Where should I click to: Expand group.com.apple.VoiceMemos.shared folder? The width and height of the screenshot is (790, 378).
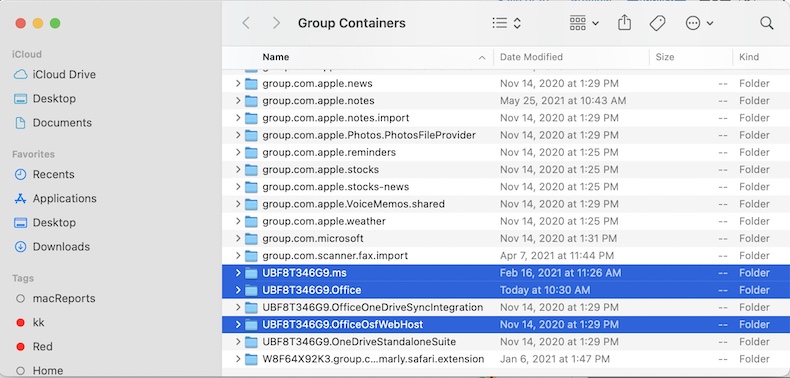click(x=238, y=204)
